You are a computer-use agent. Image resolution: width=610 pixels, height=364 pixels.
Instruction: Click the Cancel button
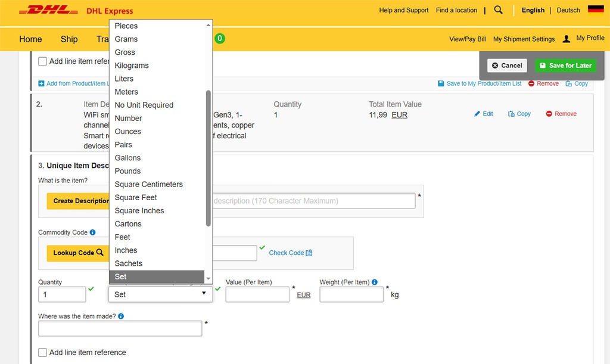point(507,66)
